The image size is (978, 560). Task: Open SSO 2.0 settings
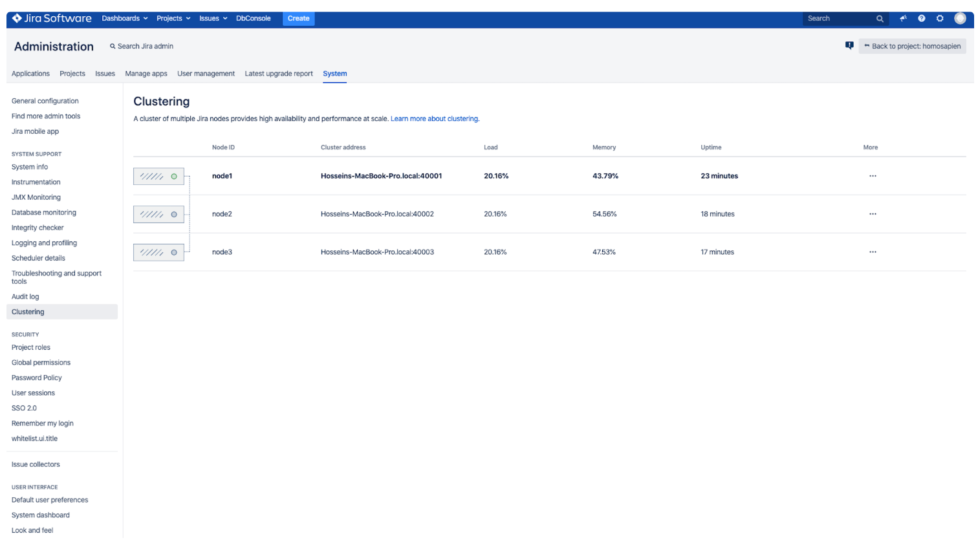tap(24, 408)
